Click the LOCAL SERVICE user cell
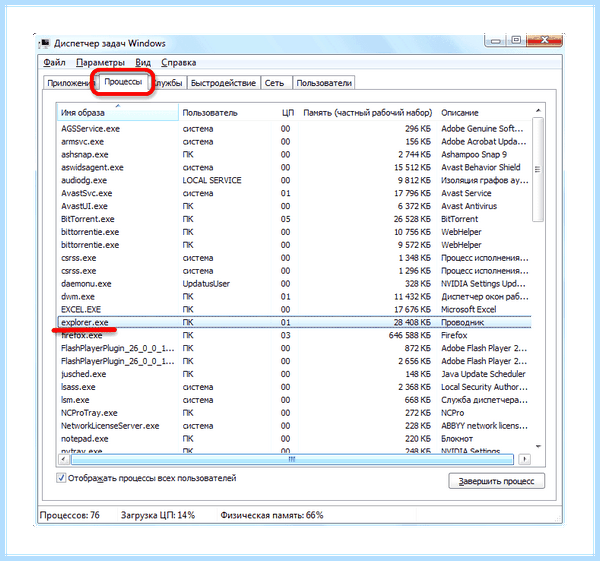 212,180
